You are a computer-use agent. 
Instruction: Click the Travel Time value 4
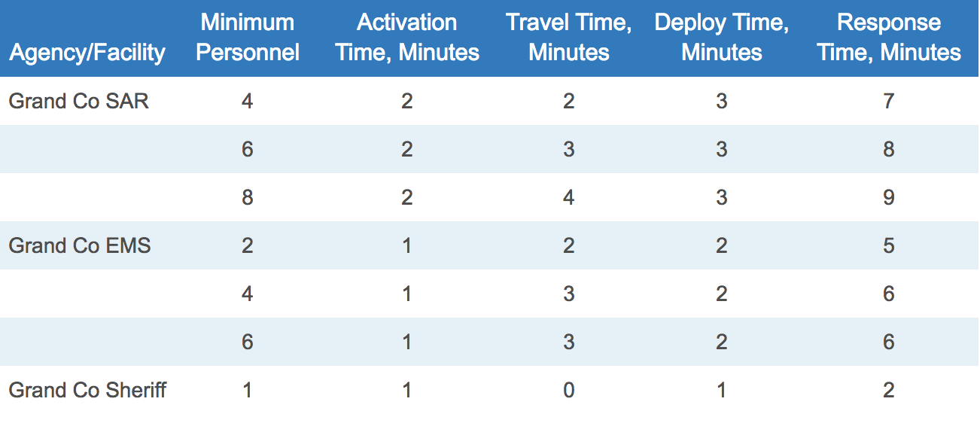click(x=568, y=198)
